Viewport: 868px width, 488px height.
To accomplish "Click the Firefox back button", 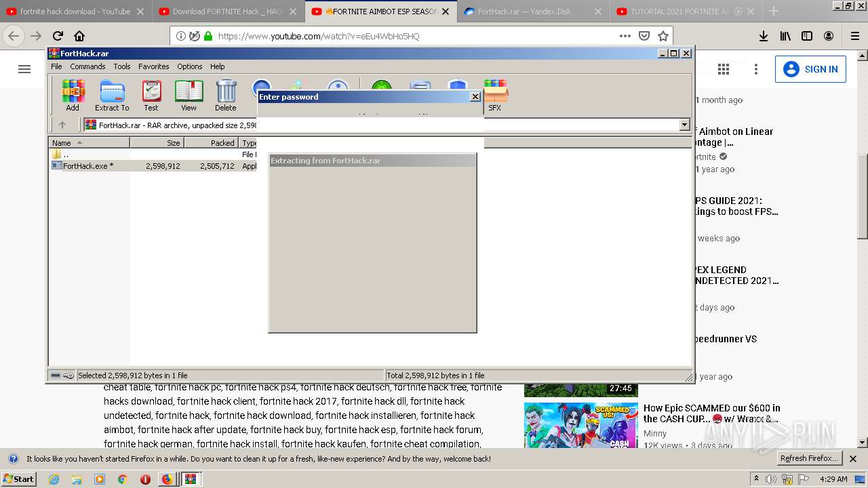I will click(14, 36).
